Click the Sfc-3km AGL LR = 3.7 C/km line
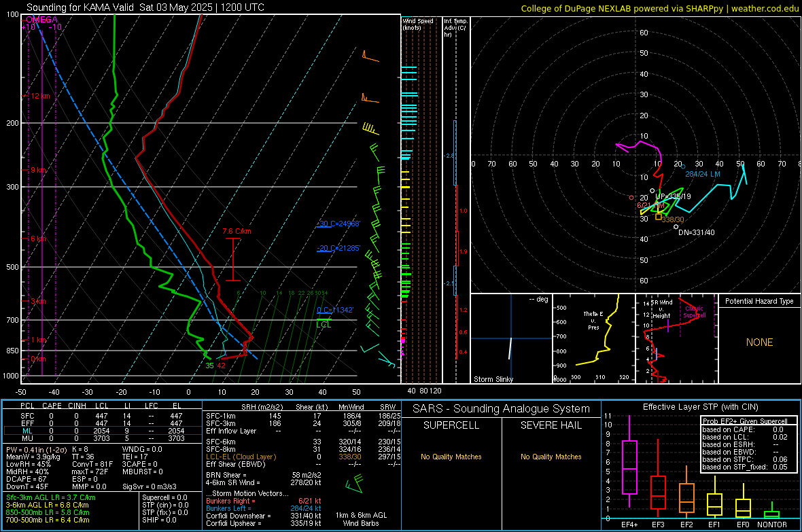 click(x=51, y=498)
